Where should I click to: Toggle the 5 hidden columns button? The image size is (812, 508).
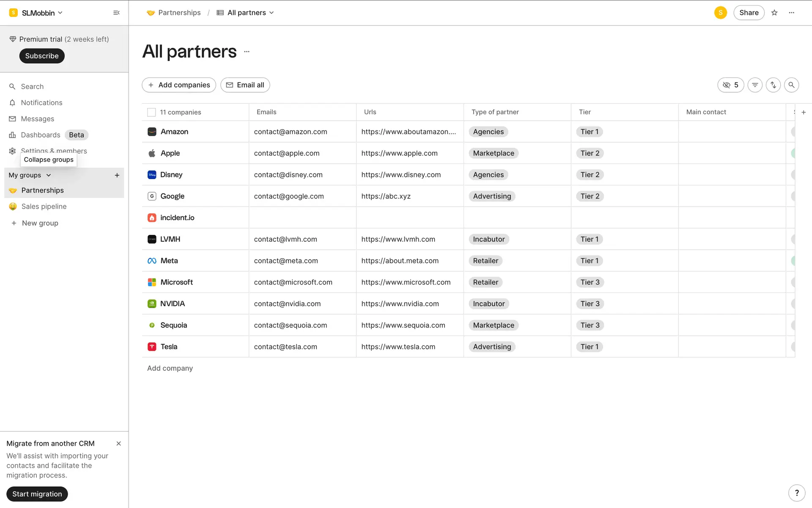click(730, 85)
